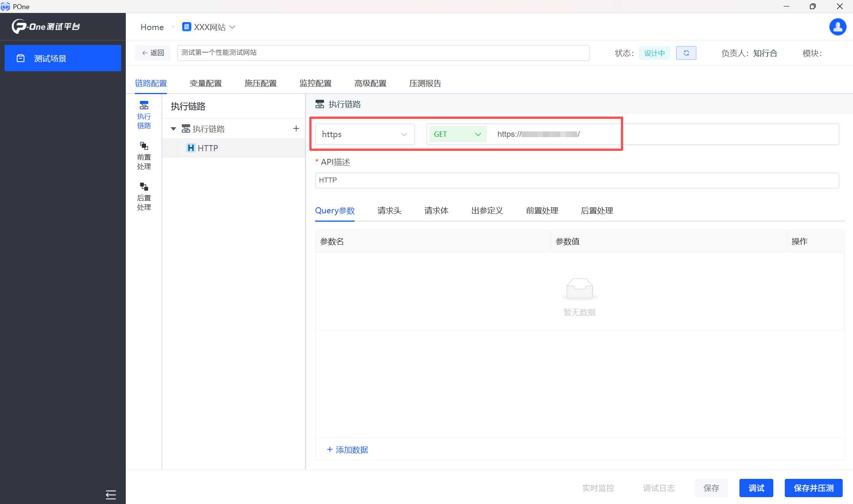This screenshot has height=504, width=853.
Task: Collapse the sidebar using bottom menu icon
Action: [x=111, y=494]
